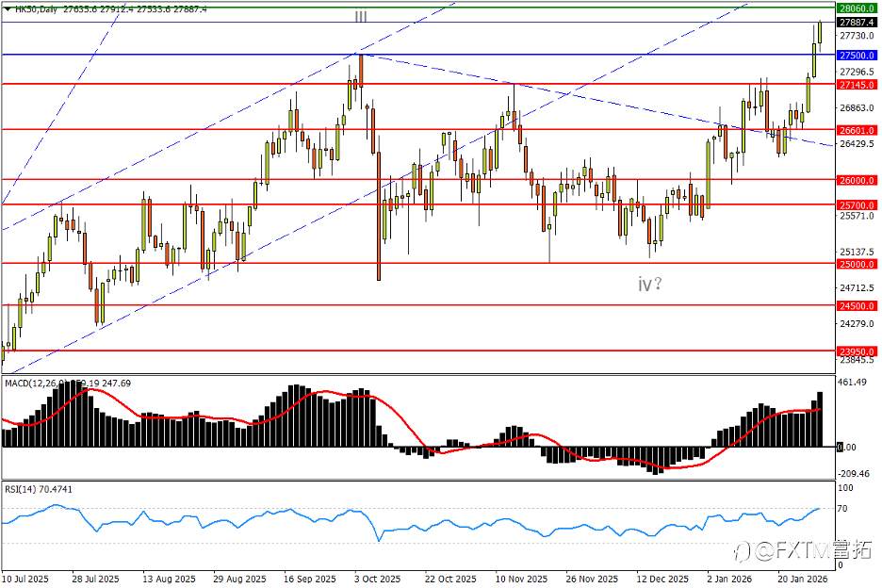Click the 25137.5 price scale value
The image size is (882, 588).
tap(857, 253)
